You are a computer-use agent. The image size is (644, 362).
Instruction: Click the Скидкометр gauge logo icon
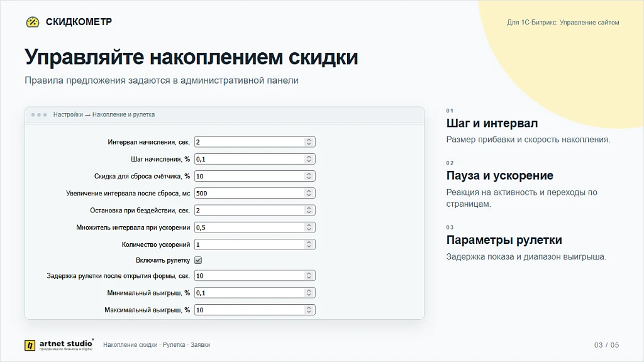[33, 22]
